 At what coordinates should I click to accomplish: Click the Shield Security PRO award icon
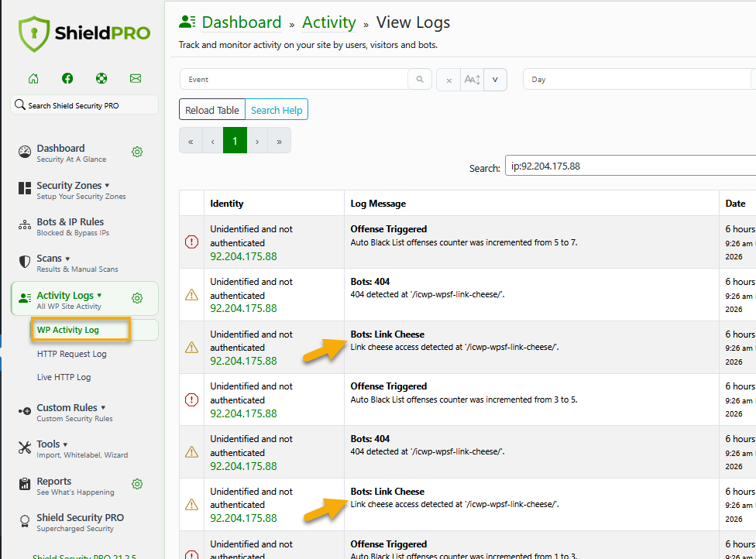click(25, 521)
